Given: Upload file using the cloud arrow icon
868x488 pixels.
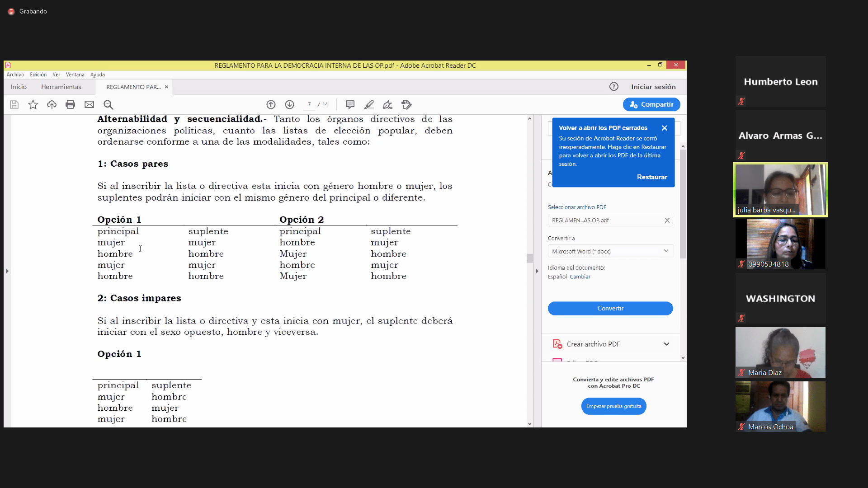Looking at the screenshot, I should [x=52, y=105].
